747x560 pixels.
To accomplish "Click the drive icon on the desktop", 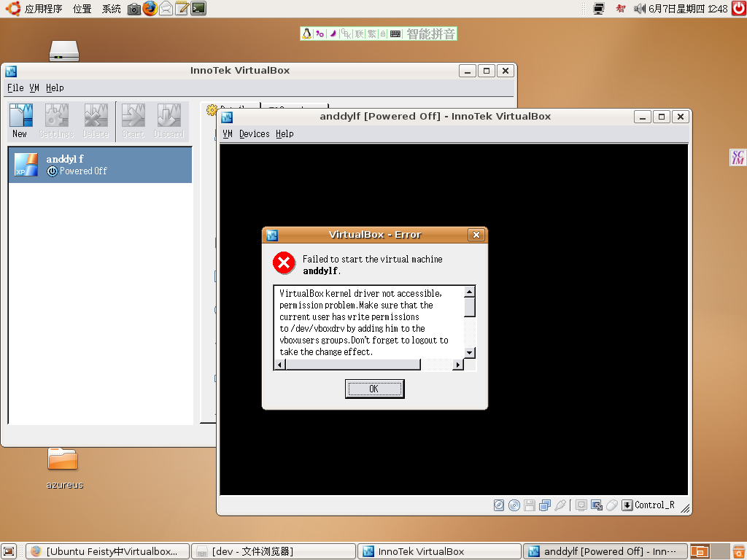I will click(x=64, y=51).
